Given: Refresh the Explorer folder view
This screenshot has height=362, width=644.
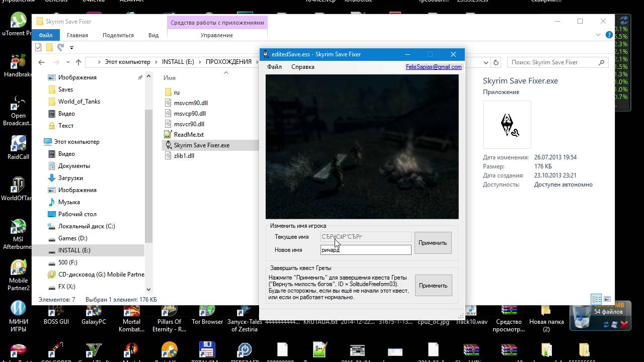Looking at the screenshot, I should (x=496, y=62).
